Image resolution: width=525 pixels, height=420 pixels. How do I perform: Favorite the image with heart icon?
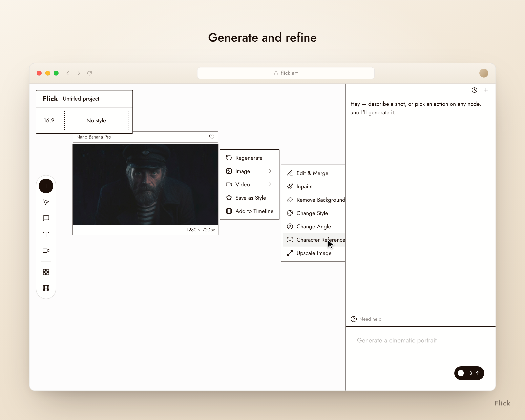pyautogui.click(x=212, y=137)
